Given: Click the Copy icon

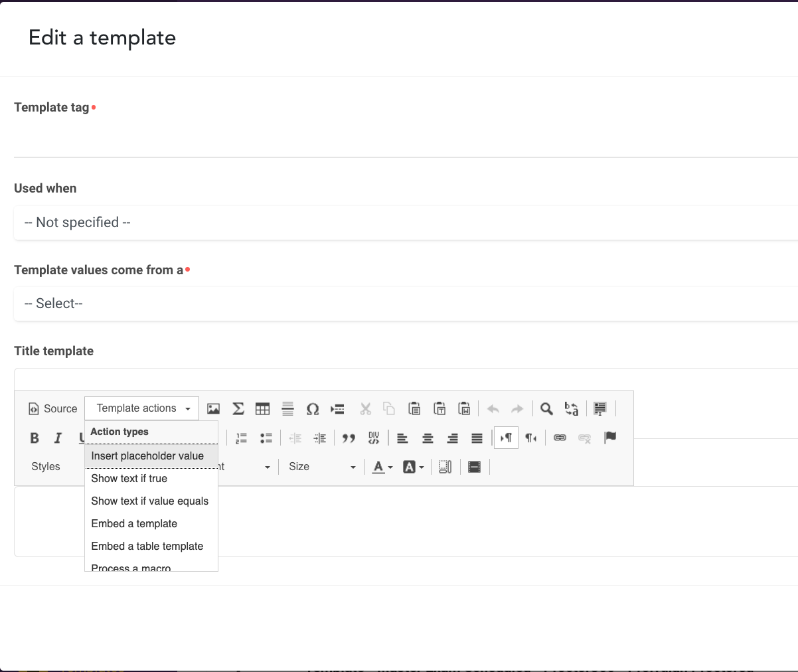Looking at the screenshot, I should pyautogui.click(x=390, y=408).
